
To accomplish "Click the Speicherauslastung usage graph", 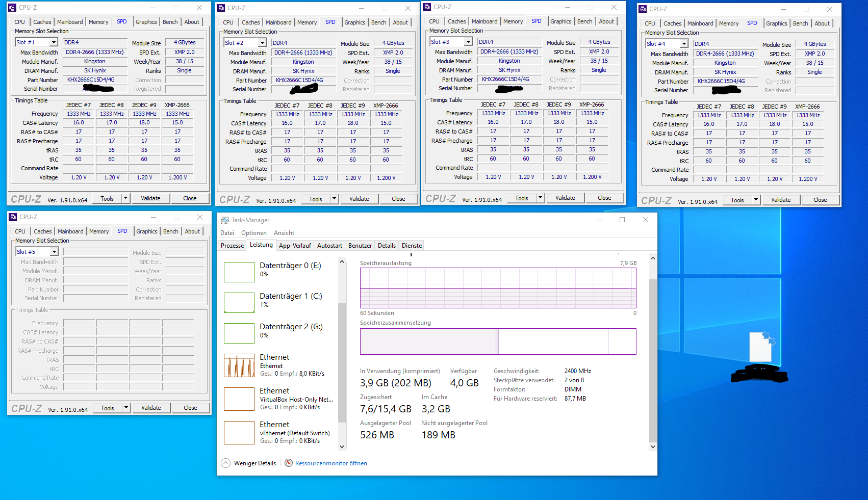I will (x=498, y=288).
